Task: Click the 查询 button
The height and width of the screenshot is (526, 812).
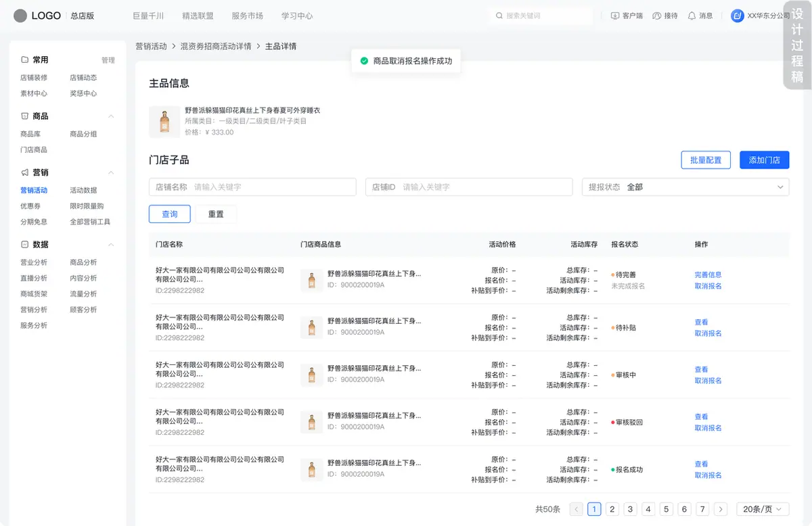Action: tap(169, 214)
